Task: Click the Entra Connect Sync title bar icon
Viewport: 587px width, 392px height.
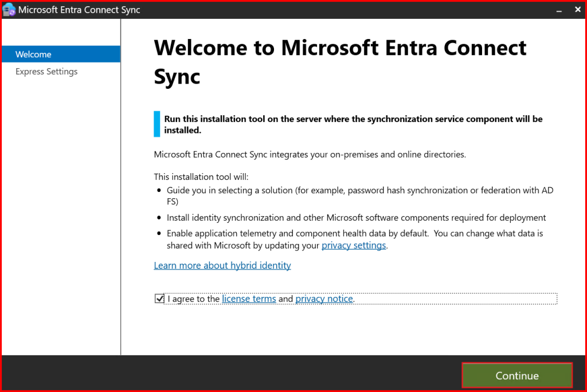Action: click(x=9, y=10)
